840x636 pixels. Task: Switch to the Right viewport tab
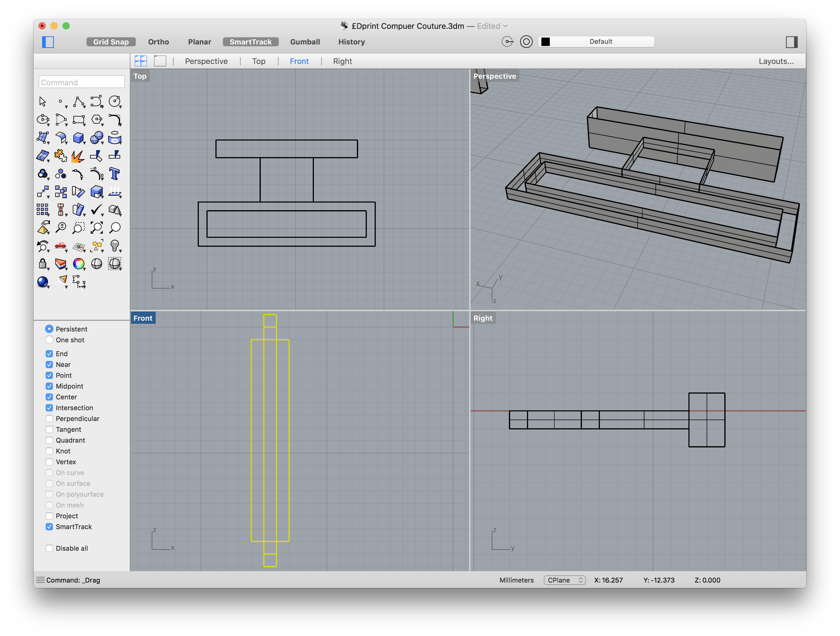tap(342, 61)
